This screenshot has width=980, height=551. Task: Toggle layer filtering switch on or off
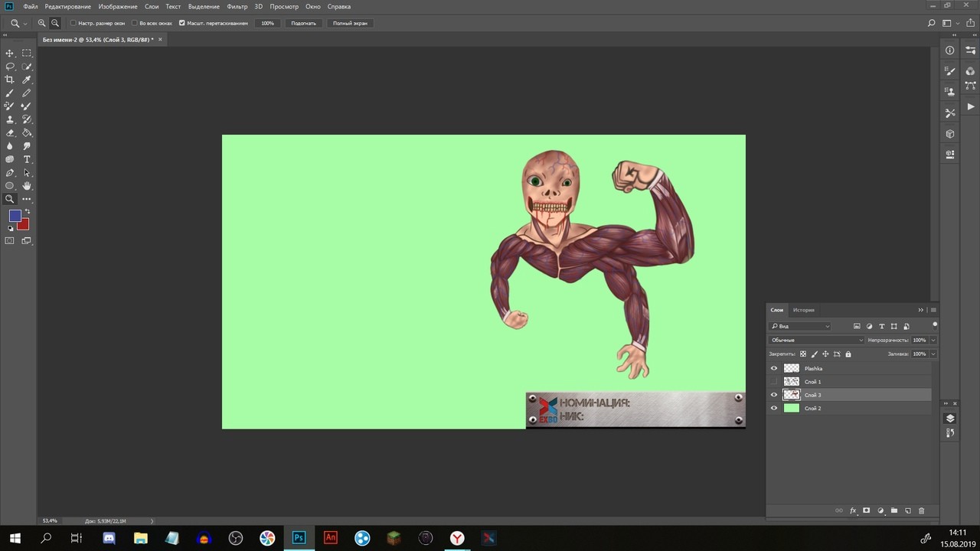pyautogui.click(x=935, y=324)
